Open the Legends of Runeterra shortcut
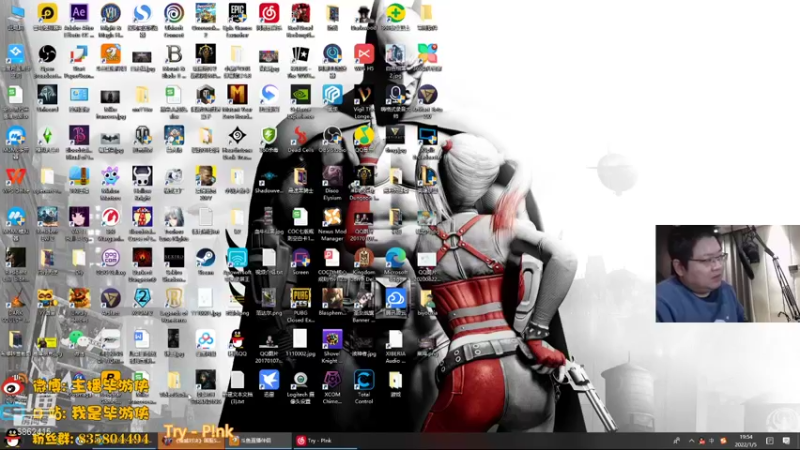This screenshot has width=800, height=450. pos(174,298)
